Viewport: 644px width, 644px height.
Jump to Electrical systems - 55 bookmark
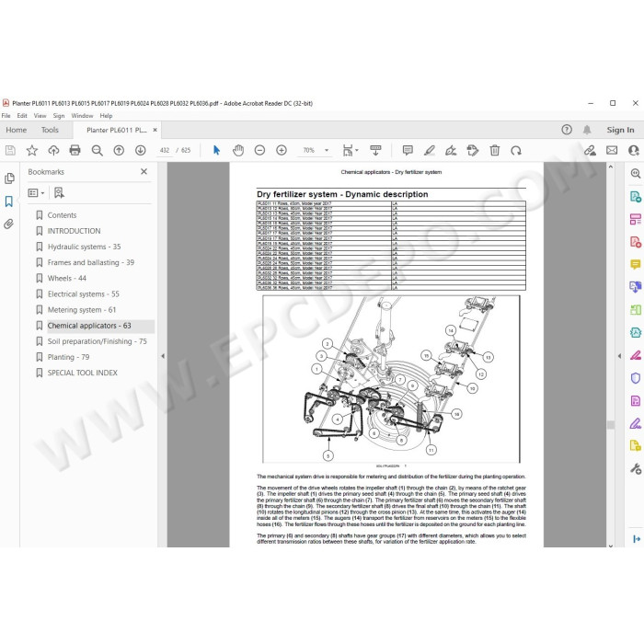84,294
